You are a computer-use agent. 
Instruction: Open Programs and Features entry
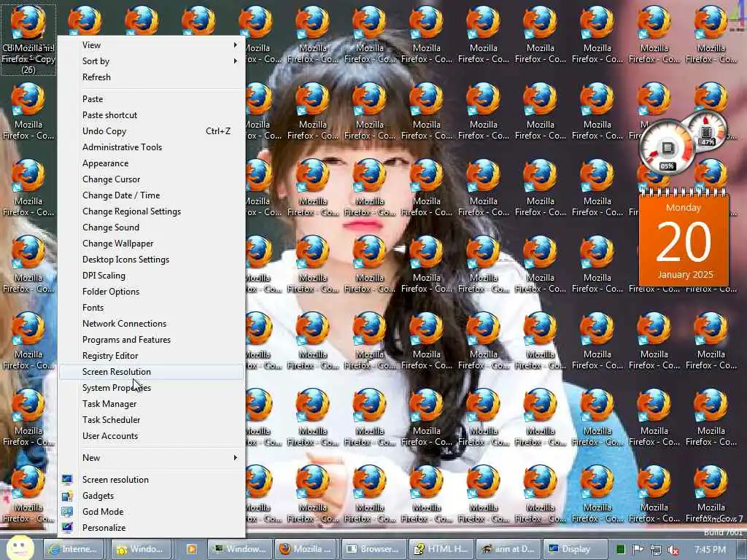coord(152,340)
